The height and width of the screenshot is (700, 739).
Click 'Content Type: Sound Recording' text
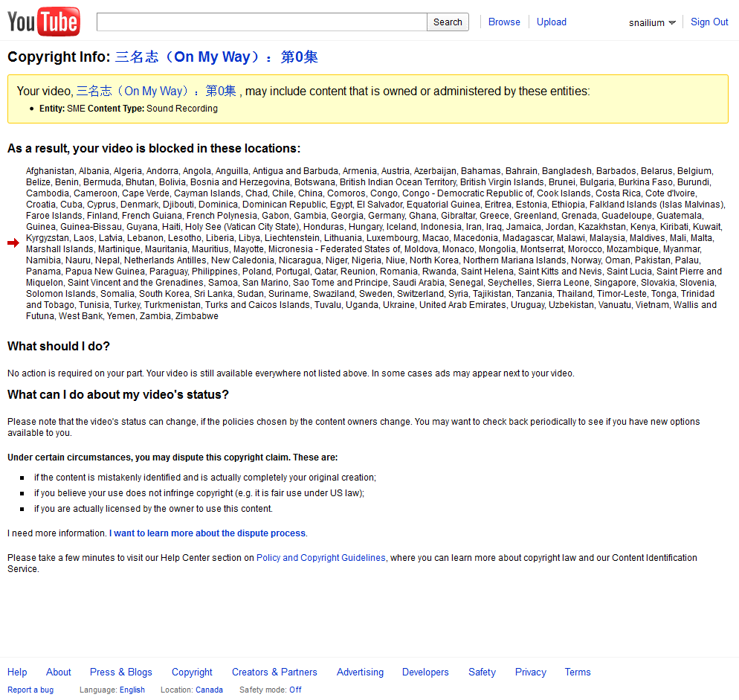tap(152, 109)
